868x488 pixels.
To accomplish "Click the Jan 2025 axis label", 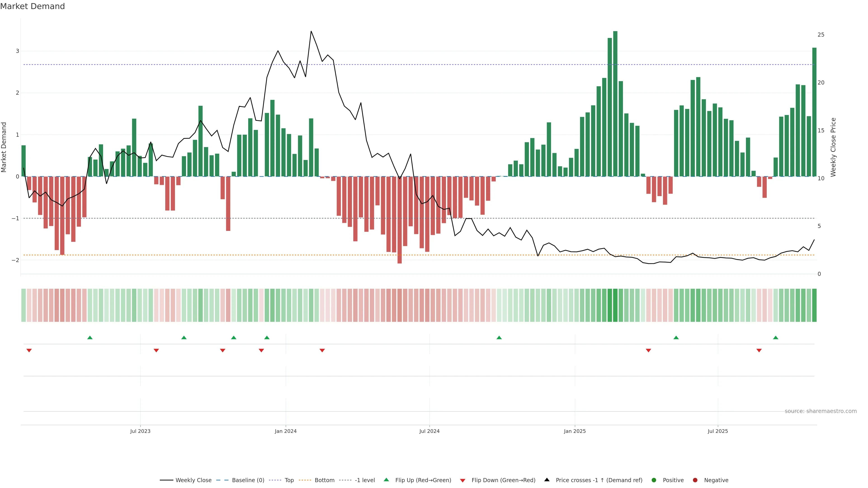I will (x=575, y=431).
